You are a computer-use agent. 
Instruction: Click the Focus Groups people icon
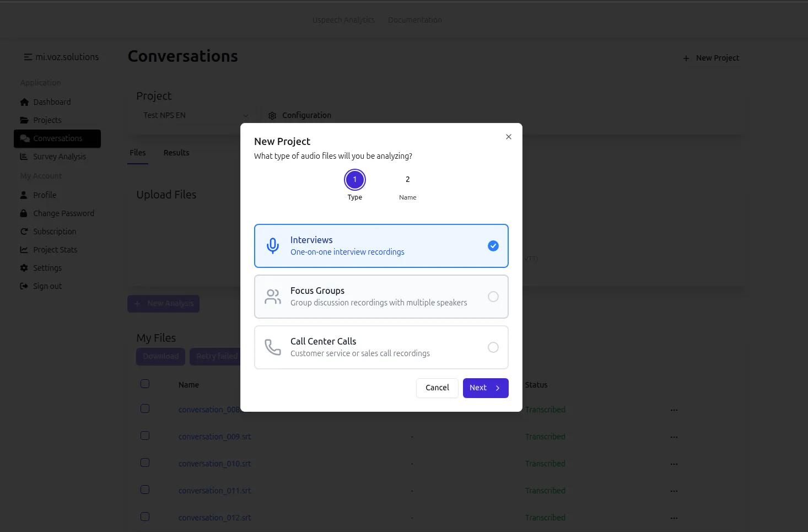[273, 297]
